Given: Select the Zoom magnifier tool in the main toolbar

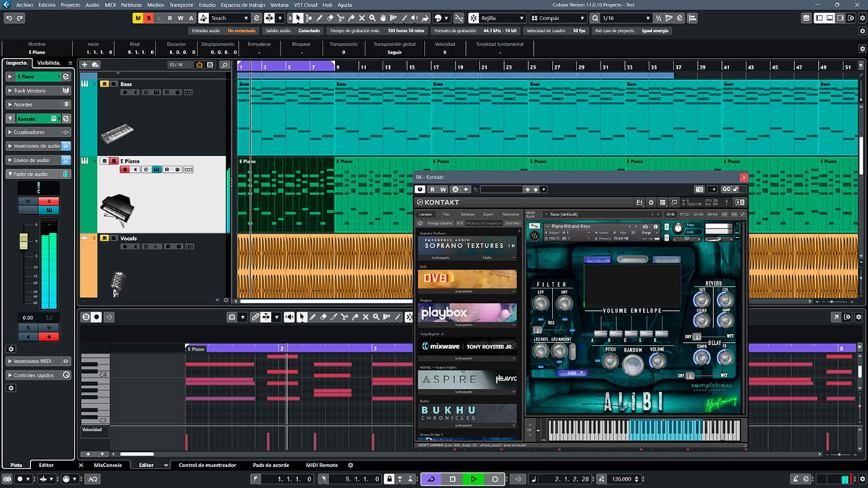Looking at the screenshot, I should point(373,18).
